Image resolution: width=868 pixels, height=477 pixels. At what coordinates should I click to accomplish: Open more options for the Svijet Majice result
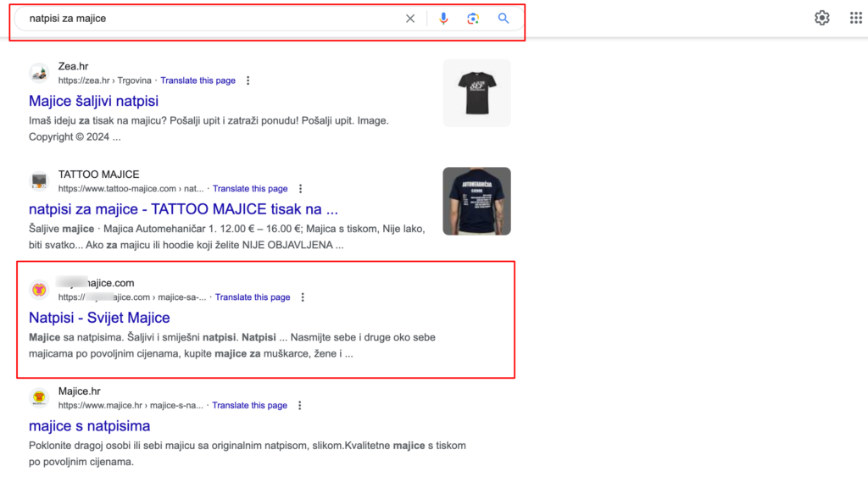coord(303,297)
